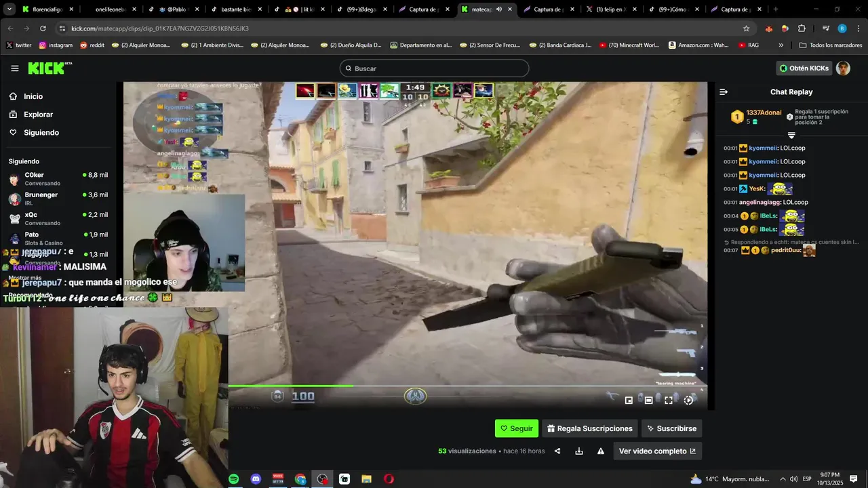This screenshot has height=488, width=868.
Task: Click the KICK logo
Action: 49,68
